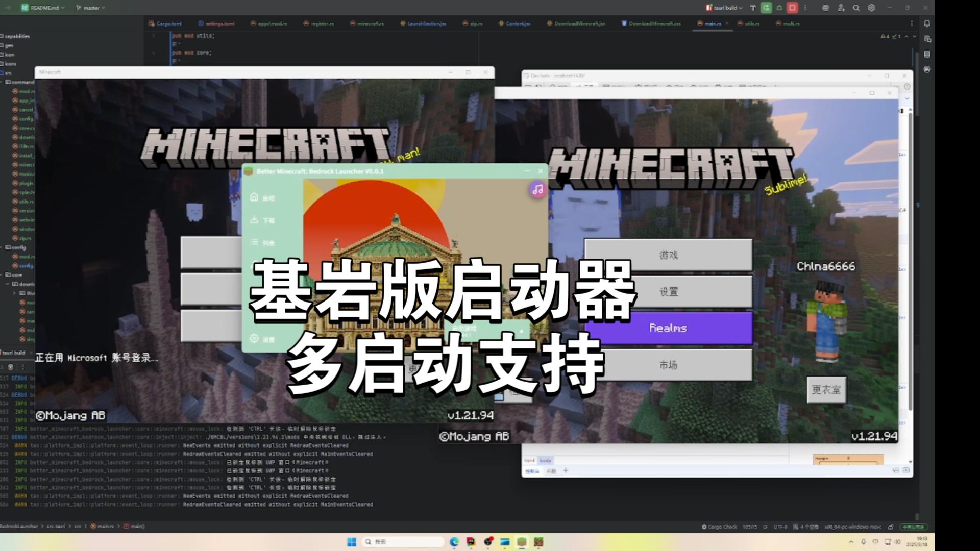Click the main.rs breadcrumb in status bar

(103, 526)
